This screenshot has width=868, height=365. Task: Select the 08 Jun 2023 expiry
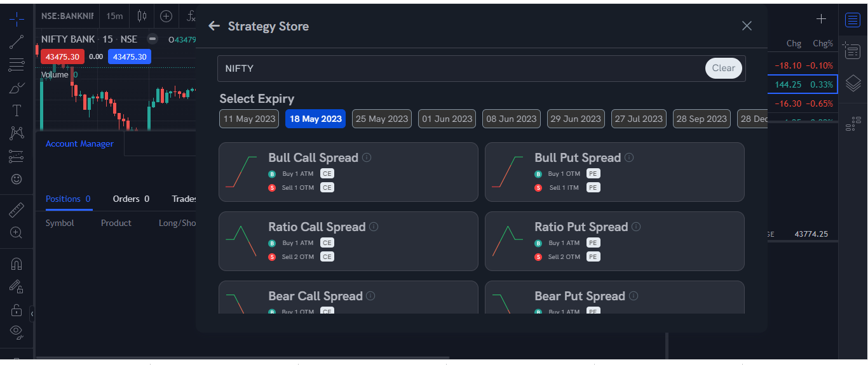pyautogui.click(x=512, y=119)
